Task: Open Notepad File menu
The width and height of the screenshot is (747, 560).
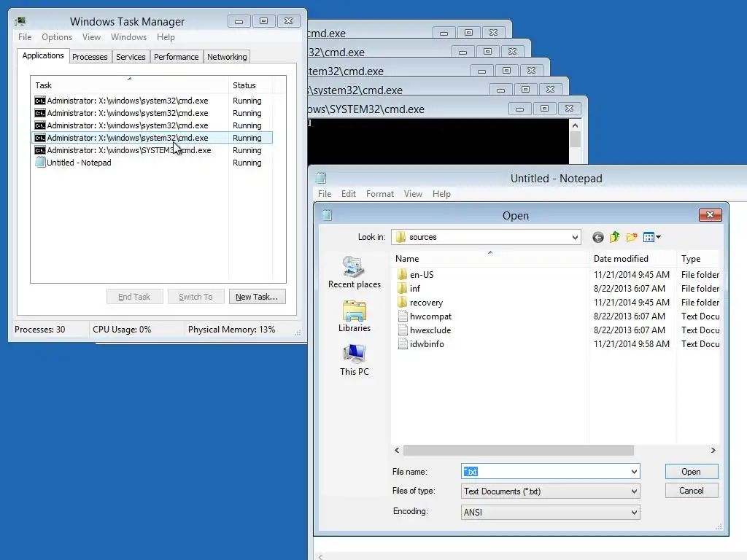Action: 325,194
